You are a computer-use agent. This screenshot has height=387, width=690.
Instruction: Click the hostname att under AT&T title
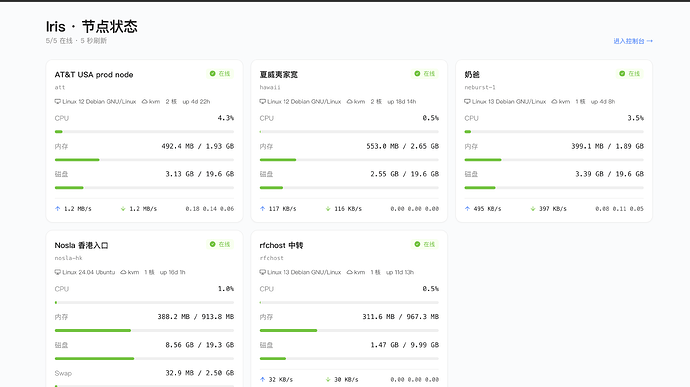point(60,87)
